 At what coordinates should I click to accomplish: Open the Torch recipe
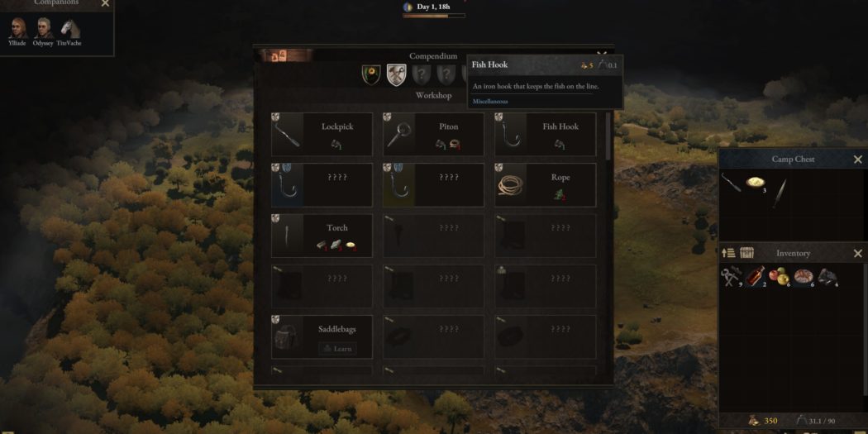pyautogui.click(x=322, y=236)
